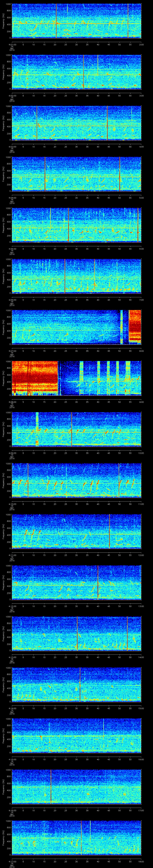The image size is (153, 868).
Task: Click red vertical line near 45 seconds in 4:11:00 spectrogram
Action: [110, 531]
